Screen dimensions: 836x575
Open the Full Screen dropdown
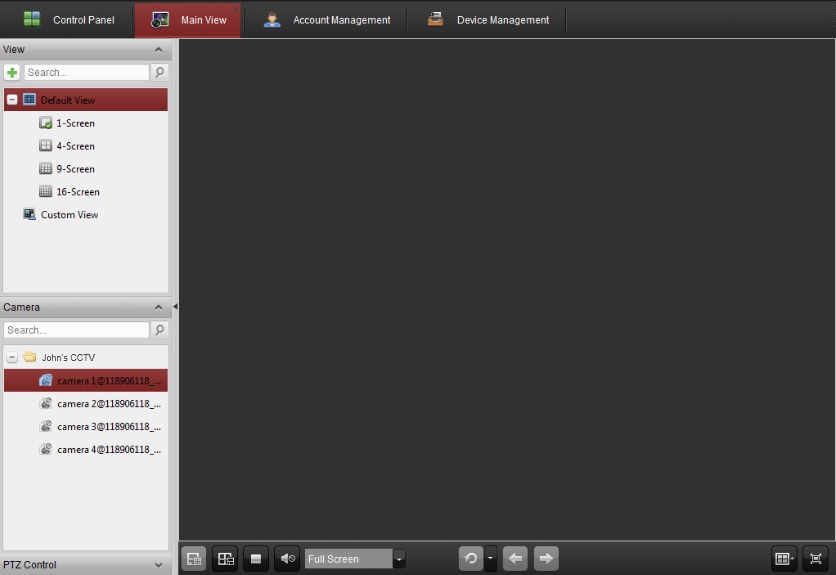[x=399, y=559]
